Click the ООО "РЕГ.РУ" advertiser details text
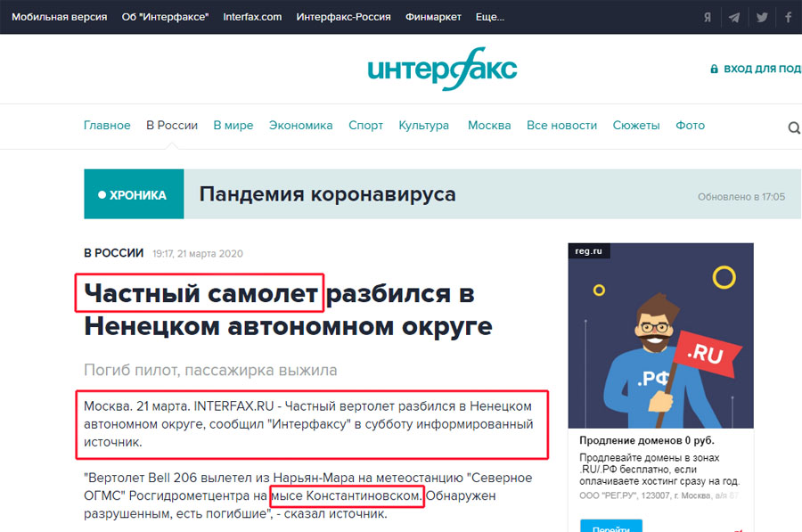The height and width of the screenshot is (532, 802). (x=659, y=495)
